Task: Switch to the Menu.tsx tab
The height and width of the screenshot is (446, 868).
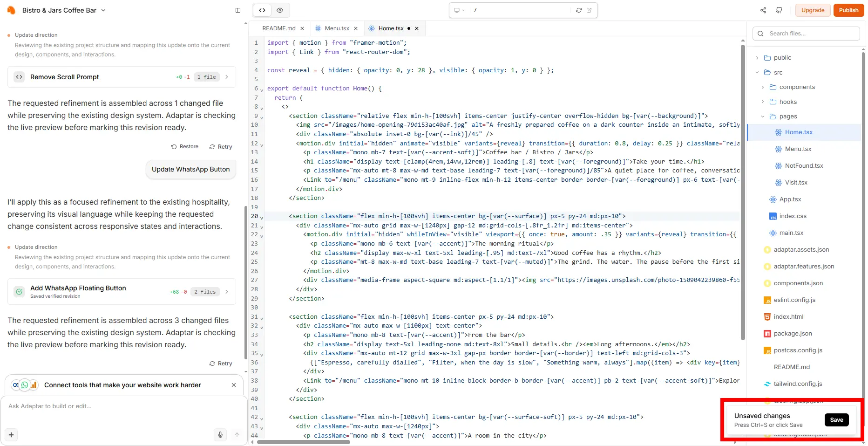Action: 337,28
